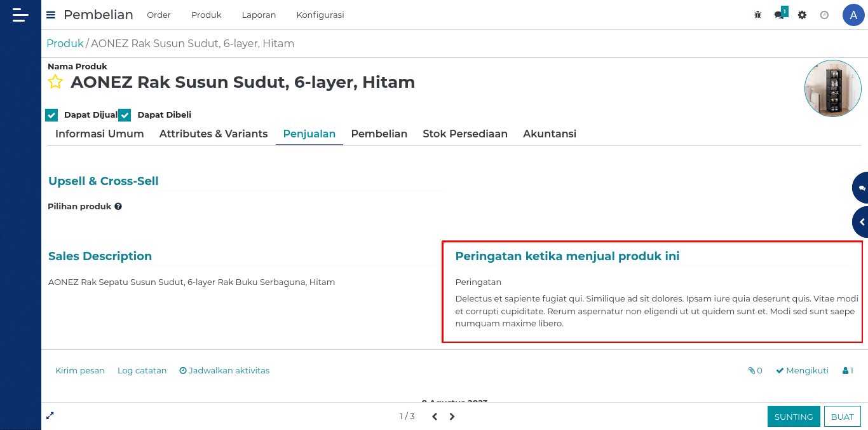Click the SUNTING button

click(x=794, y=417)
